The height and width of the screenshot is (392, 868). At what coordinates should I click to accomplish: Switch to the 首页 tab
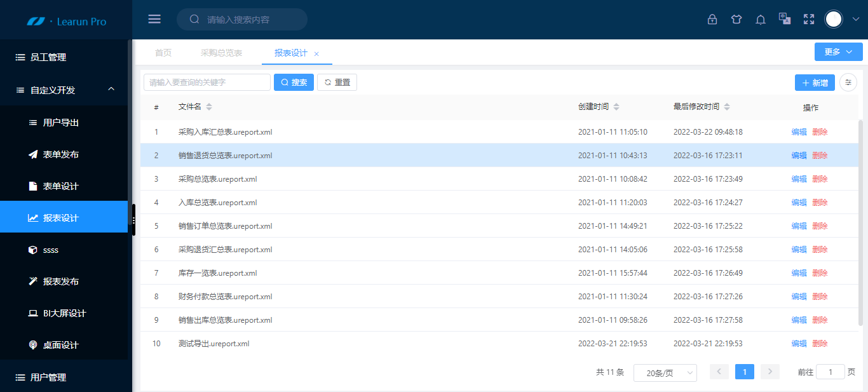[x=163, y=53]
